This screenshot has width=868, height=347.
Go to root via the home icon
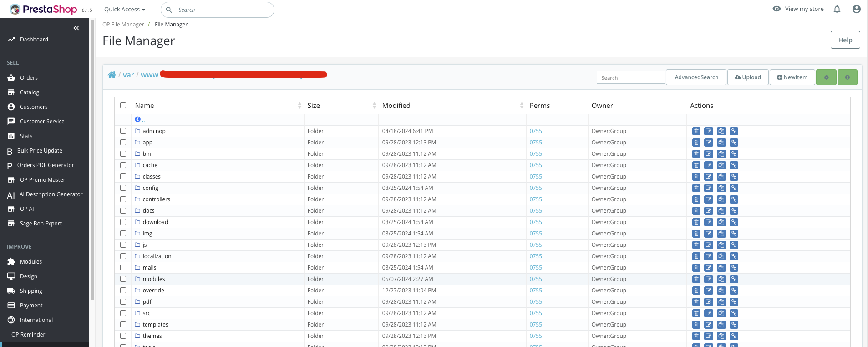coord(112,75)
